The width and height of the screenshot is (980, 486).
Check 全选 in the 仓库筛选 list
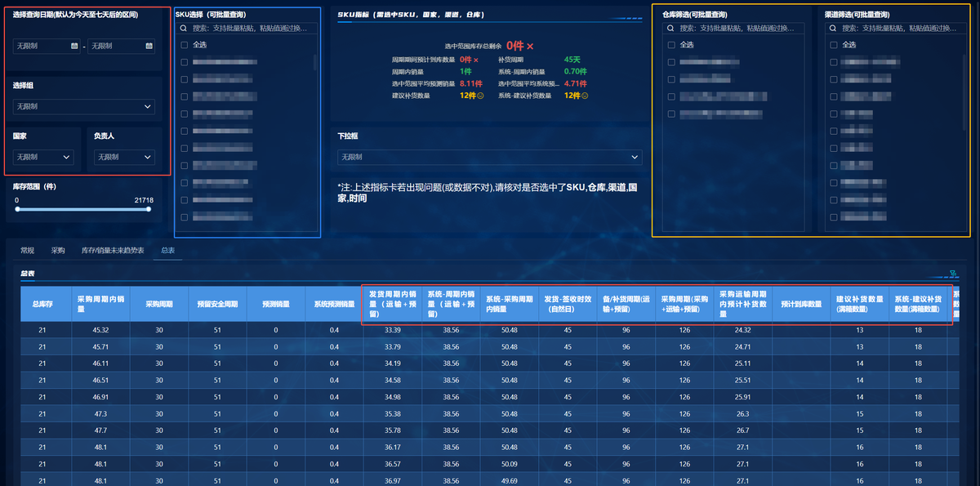(671, 45)
